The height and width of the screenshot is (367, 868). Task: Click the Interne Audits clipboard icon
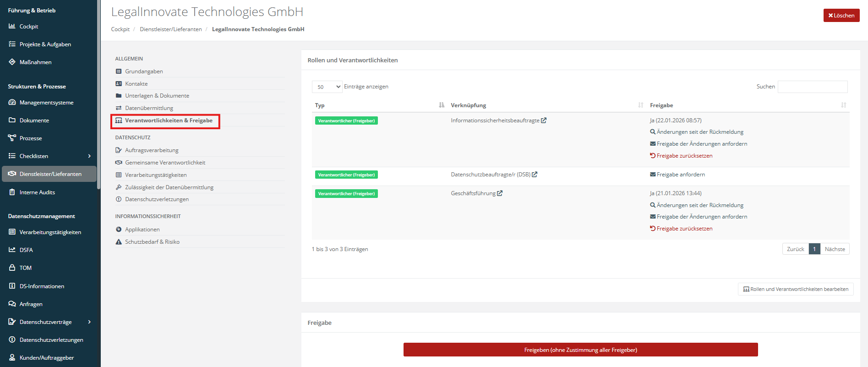12,192
